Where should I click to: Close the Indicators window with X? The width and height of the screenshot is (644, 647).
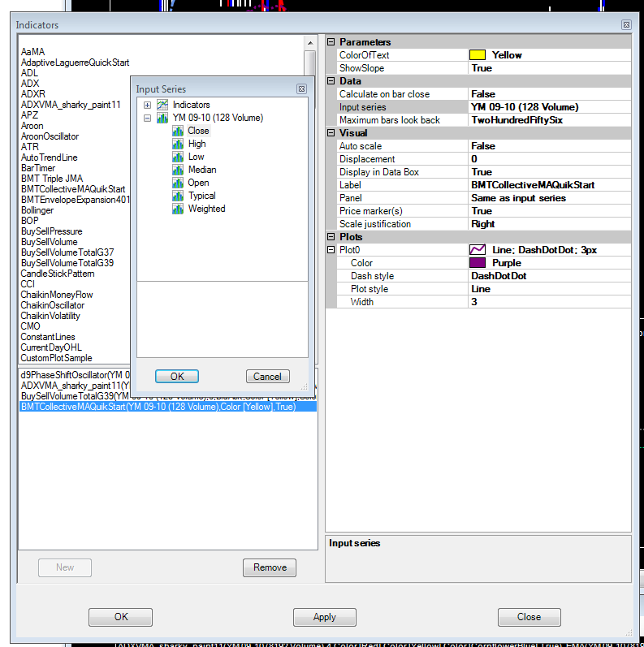[626, 24]
